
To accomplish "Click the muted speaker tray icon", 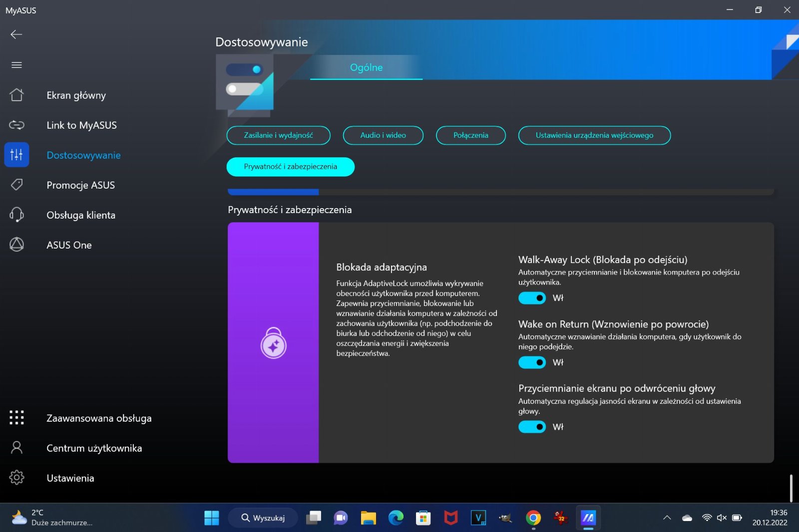I will tap(722, 518).
